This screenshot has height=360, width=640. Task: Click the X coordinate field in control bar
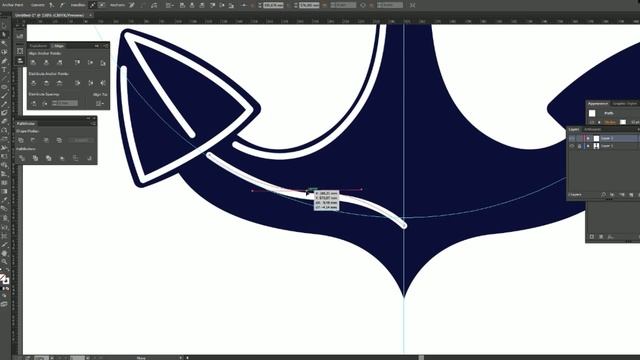pyautogui.click(x=273, y=5)
